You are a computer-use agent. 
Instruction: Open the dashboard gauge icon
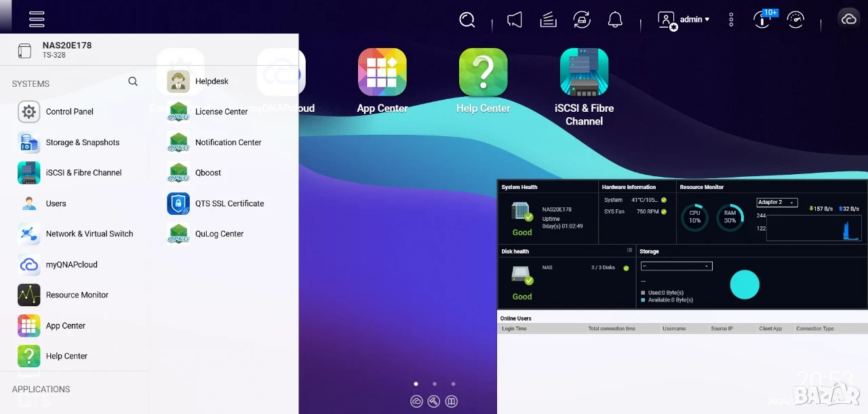click(x=795, y=20)
